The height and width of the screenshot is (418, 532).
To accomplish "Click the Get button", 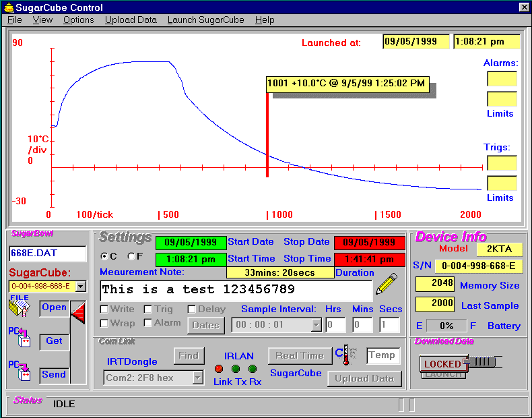I will coord(55,342).
